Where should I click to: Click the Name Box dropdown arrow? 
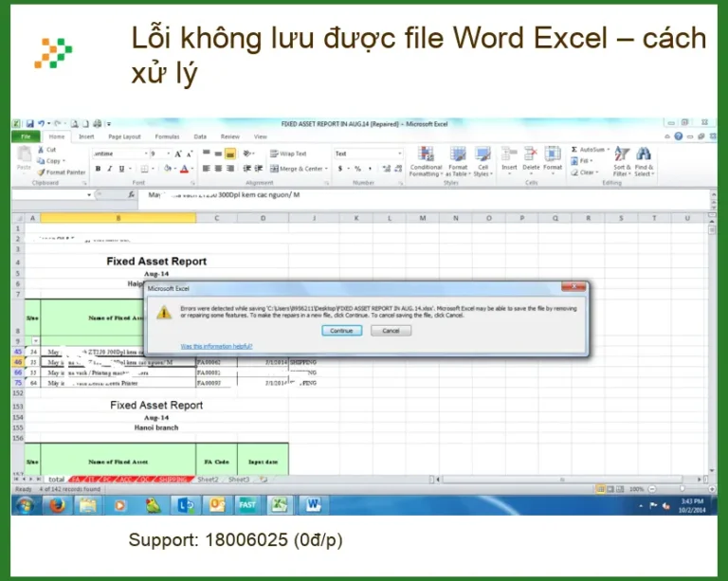[89, 195]
